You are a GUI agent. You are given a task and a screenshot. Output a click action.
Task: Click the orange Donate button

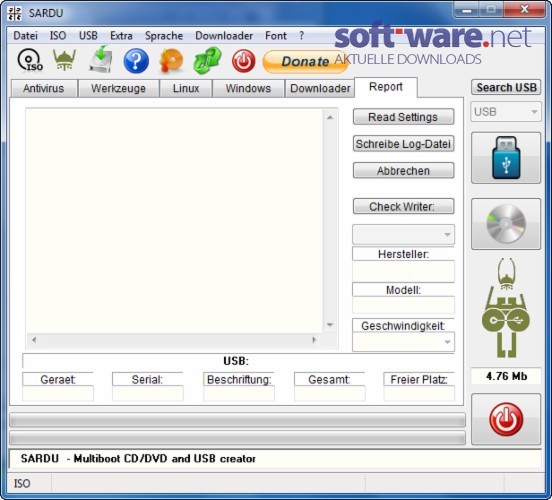(305, 62)
